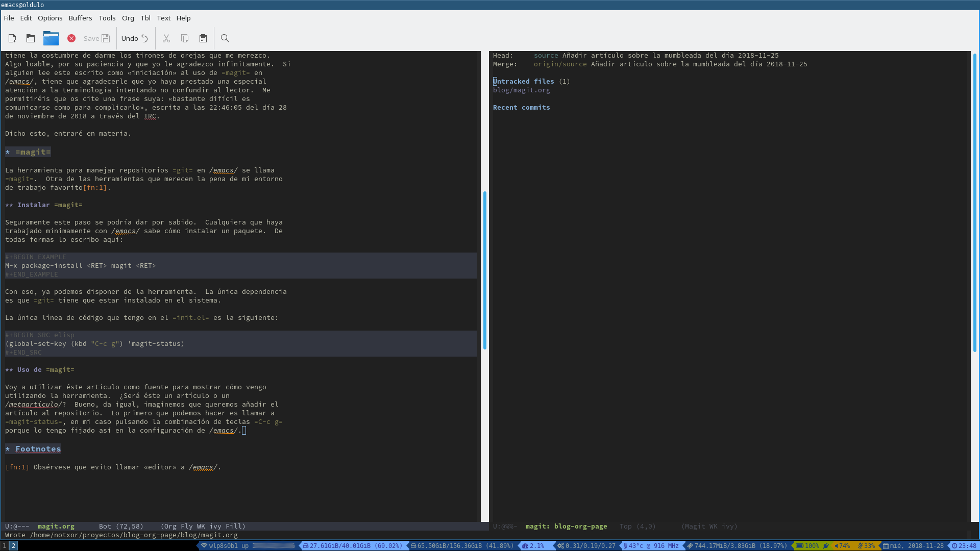Click 'magit: blog-org-page' in right mode line
Viewport: 980px width, 551px height.
pos(567,527)
